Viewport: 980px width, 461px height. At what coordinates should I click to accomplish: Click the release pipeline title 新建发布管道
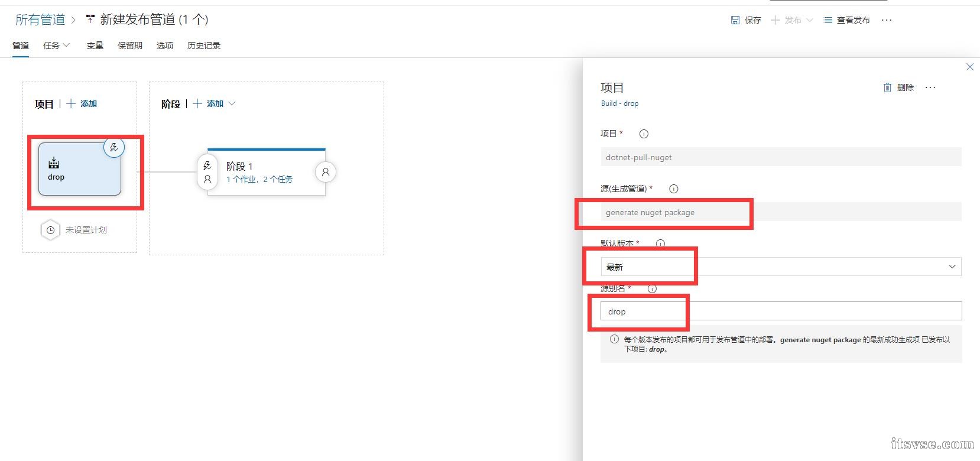pos(154,20)
